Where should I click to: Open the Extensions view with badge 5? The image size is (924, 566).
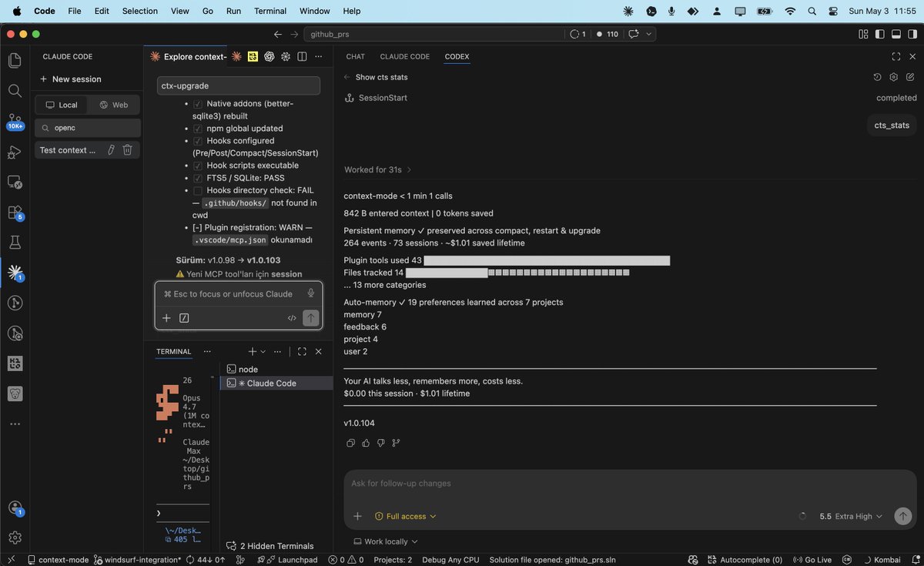coord(15,213)
